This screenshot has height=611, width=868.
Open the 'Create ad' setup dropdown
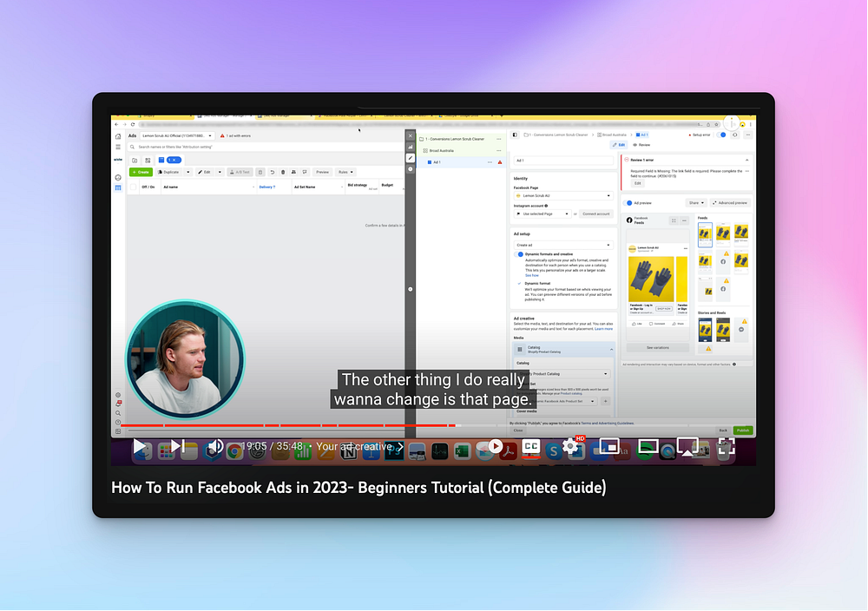coord(563,245)
